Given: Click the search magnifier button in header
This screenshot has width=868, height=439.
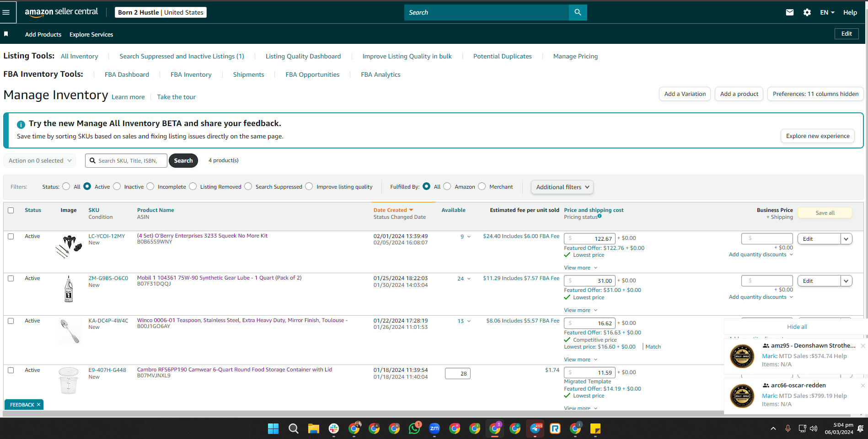Looking at the screenshot, I should tap(578, 12).
